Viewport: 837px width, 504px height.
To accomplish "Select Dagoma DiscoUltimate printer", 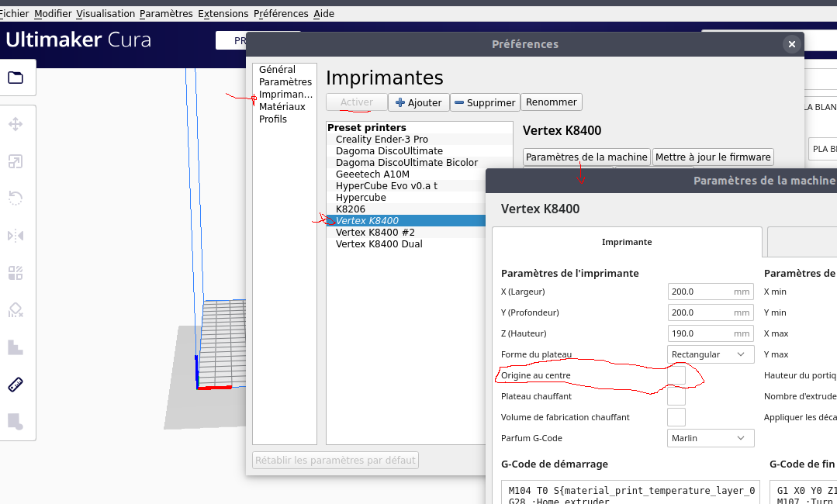I will pos(420,151).
